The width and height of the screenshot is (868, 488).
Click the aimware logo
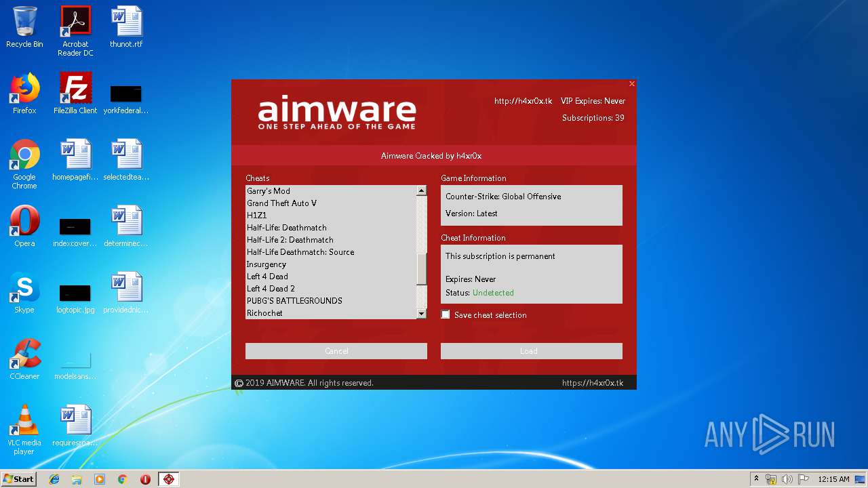336,114
